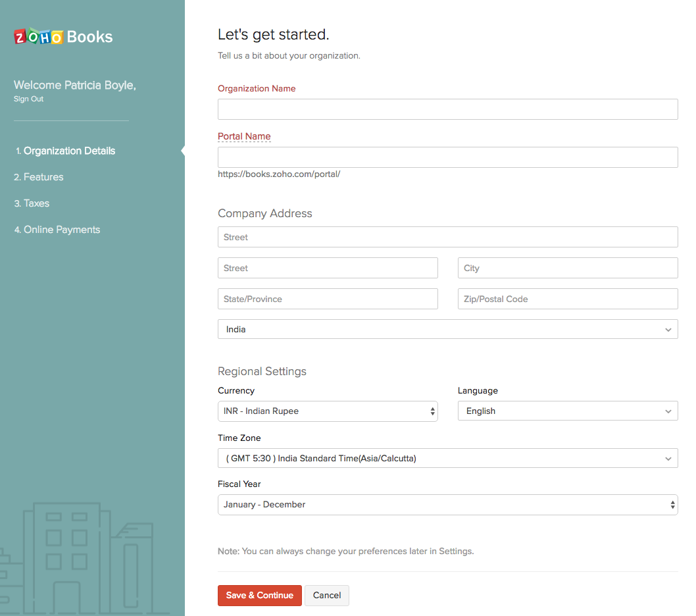Image resolution: width=696 pixels, height=616 pixels.
Task: Click the second Street address field
Action: [x=328, y=268]
